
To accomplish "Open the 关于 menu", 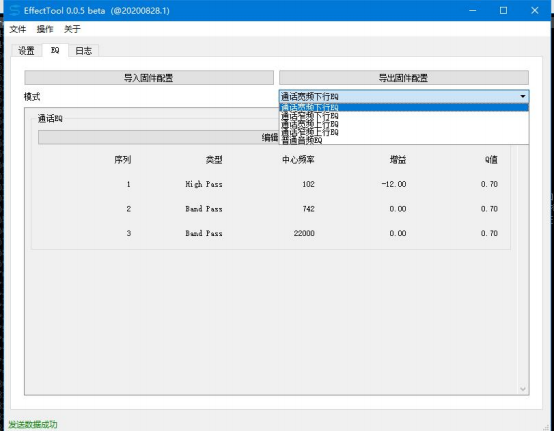I will (x=72, y=29).
